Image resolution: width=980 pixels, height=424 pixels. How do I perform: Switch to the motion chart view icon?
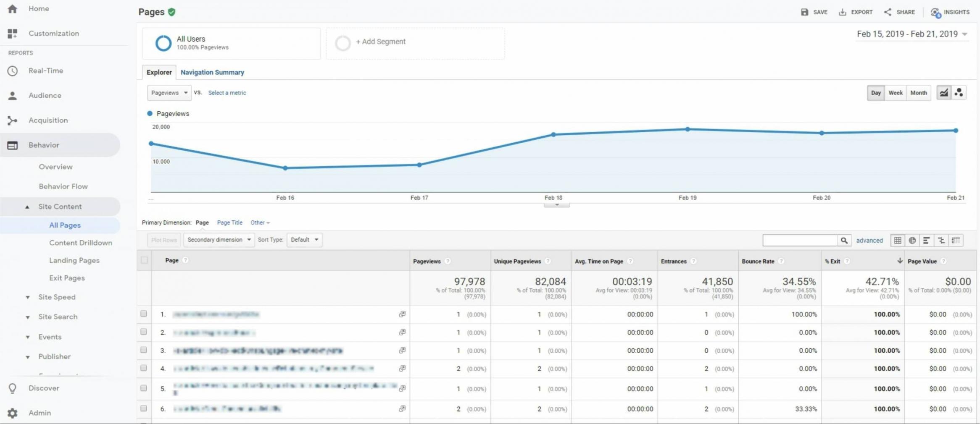pyautogui.click(x=959, y=93)
